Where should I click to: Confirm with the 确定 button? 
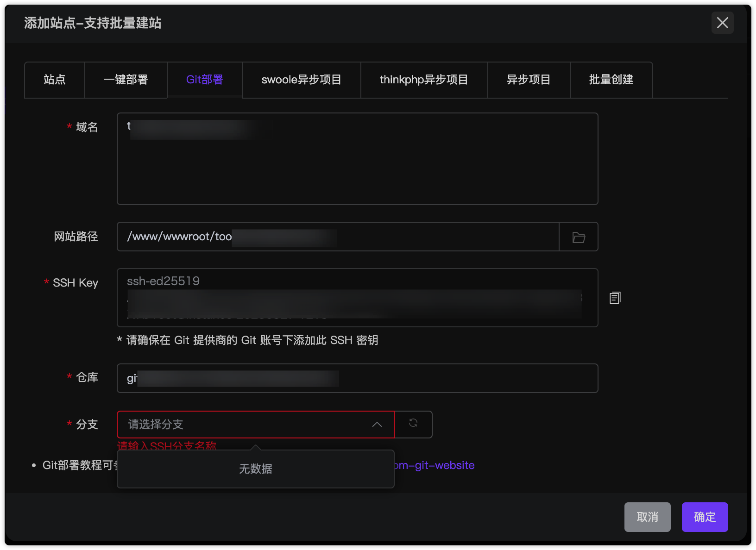[705, 517]
